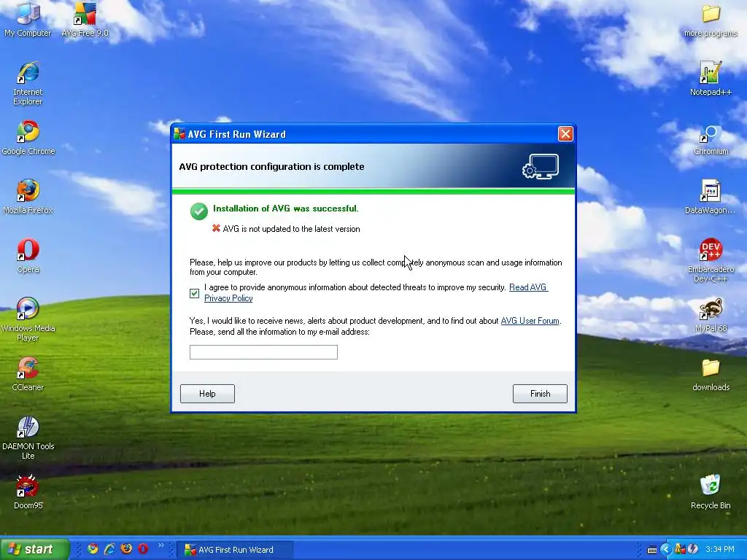
Task: Show hidden system tray icons arrow
Action: coord(665,550)
